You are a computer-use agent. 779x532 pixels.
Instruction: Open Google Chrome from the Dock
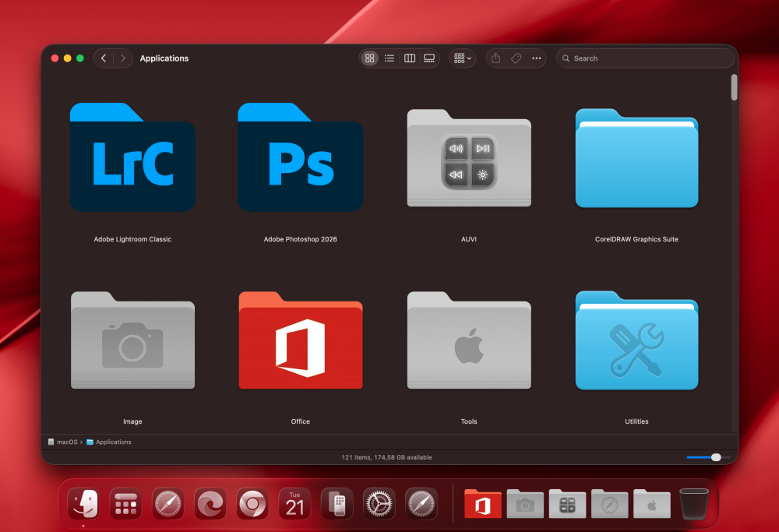pyautogui.click(x=252, y=504)
